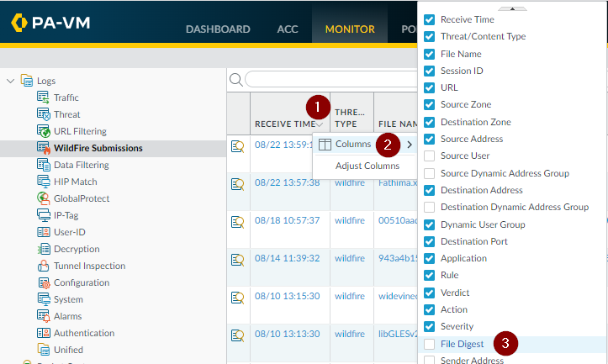Choose Adjust Columns from context menu
This screenshot has width=608, height=364.
(x=367, y=166)
